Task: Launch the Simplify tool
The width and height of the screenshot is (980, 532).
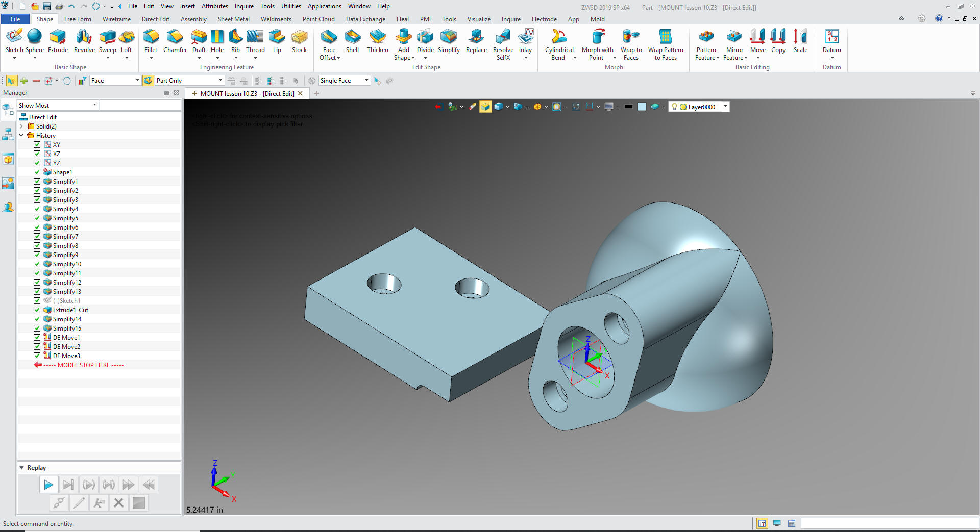Action: [x=449, y=41]
